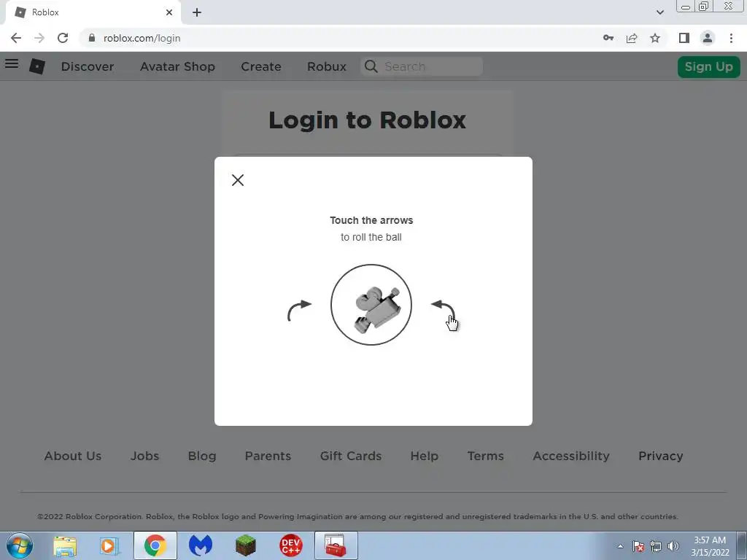The height and width of the screenshot is (560, 747).
Task: Open the red toolbox taskbar app
Action: (336, 545)
